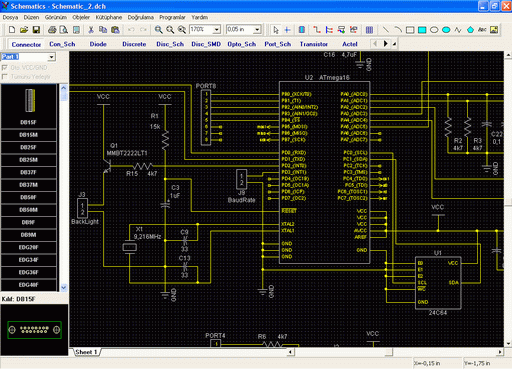The width and height of the screenshot is (512, 369).
Task: Click the Print icon in toolbar
Action: pyautogui.click(x=52, y=30)
